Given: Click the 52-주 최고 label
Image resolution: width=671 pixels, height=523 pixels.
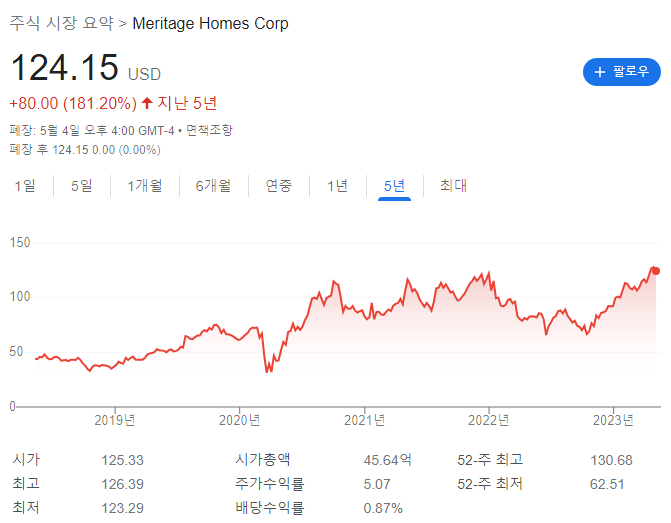Looking at the screenshot, I should (490, 460).
